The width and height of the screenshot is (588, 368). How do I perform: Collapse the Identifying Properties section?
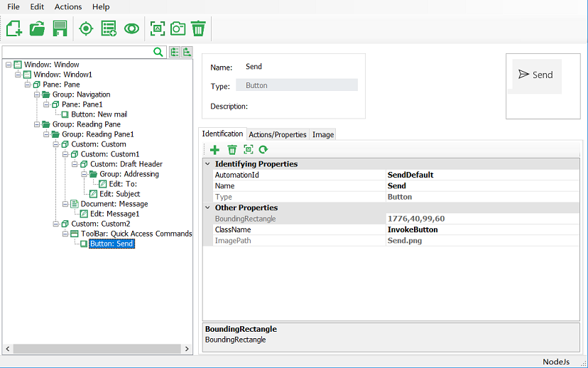[207, 164]
